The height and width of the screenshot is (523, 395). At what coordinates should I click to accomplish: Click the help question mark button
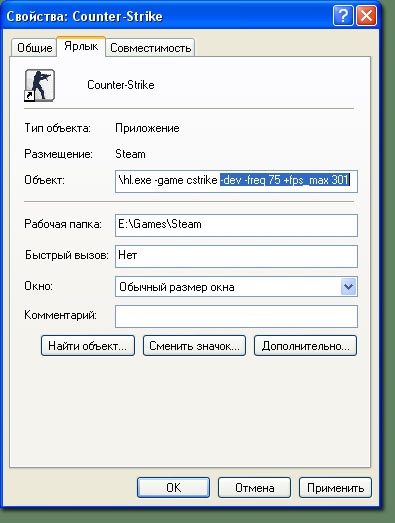click(343, 15)
